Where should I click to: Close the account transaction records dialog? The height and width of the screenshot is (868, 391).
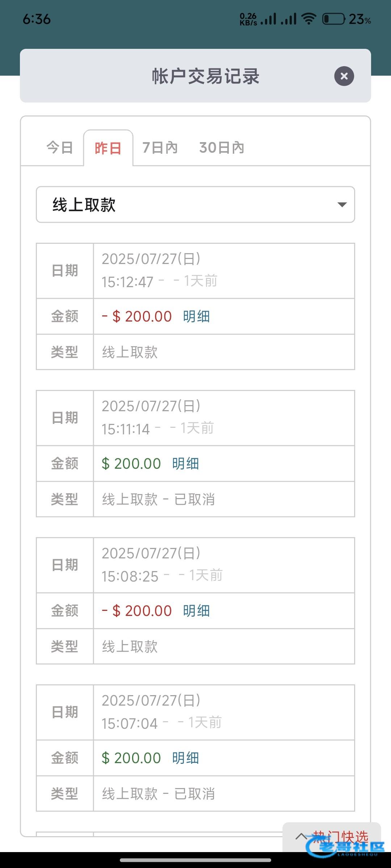344,76
